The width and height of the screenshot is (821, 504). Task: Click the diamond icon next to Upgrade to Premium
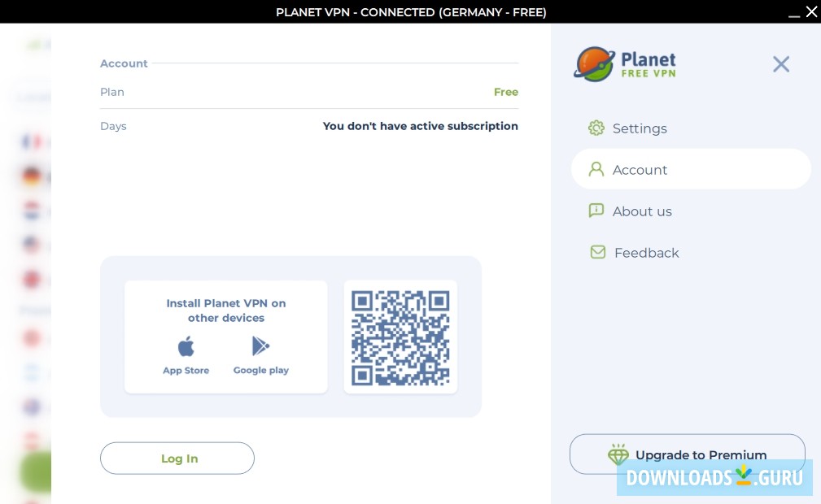[618, 454]
